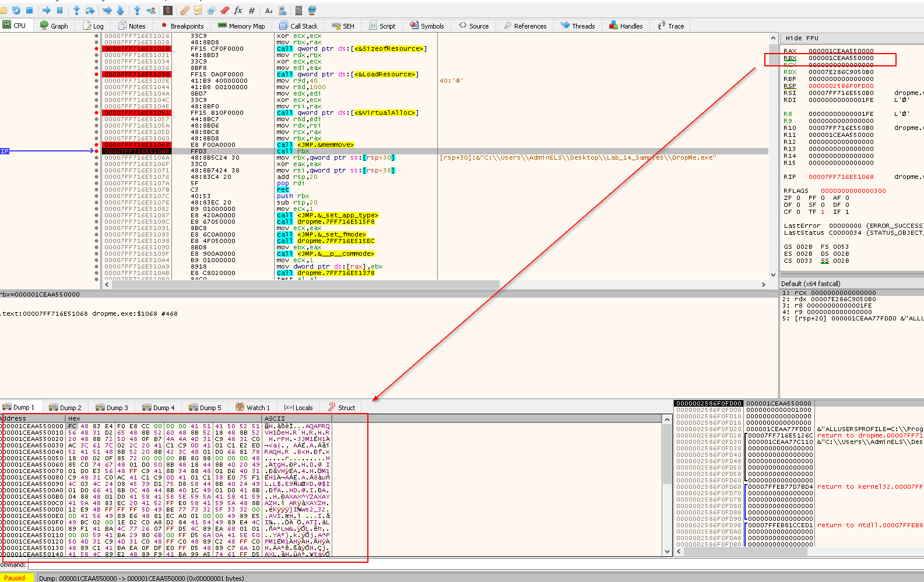Run the program with the arrow icon

tap(46, 10)
